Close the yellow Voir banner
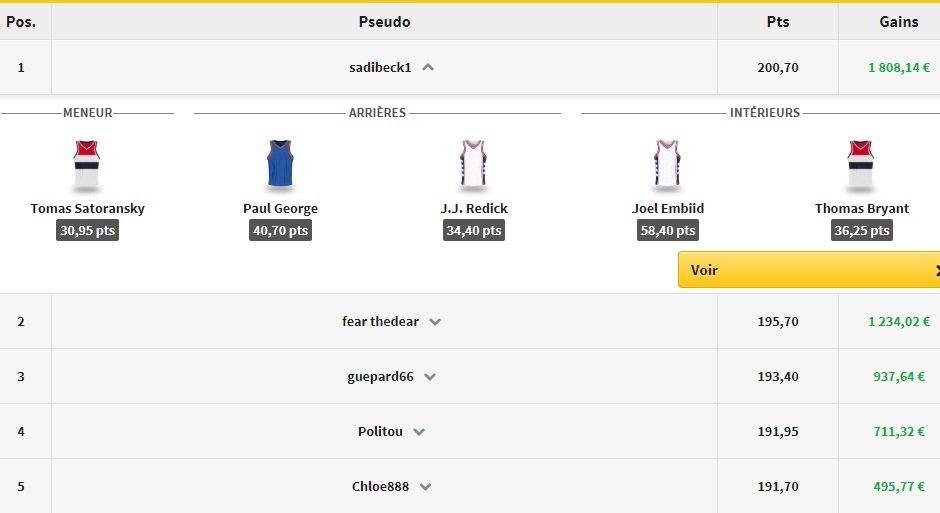The height and width of the screenshot is (513, 940). coord(936,270)
